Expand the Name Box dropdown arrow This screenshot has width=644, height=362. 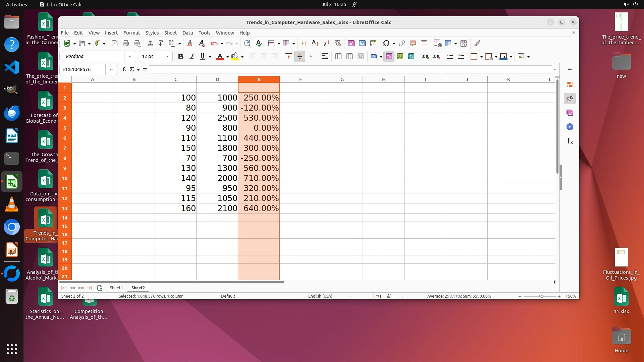(x=111, y=69)
